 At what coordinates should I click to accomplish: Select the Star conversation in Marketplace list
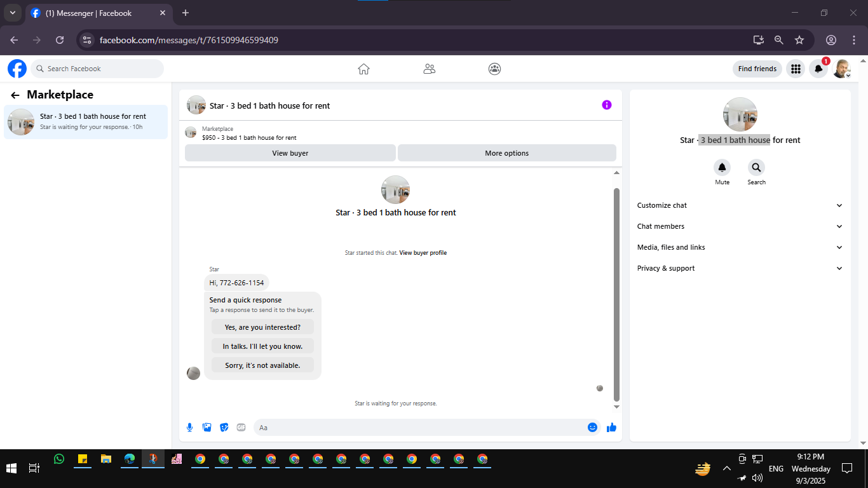tap(86, 121)
